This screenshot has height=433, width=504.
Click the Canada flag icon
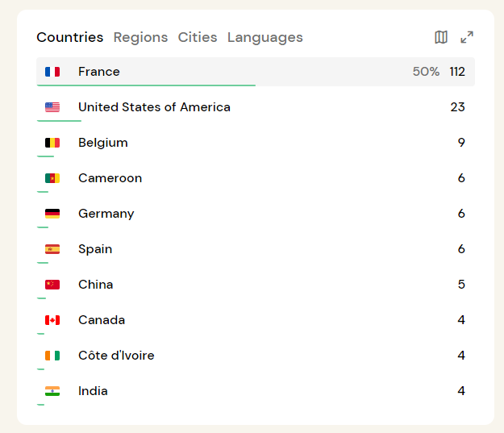click(52, 320)
